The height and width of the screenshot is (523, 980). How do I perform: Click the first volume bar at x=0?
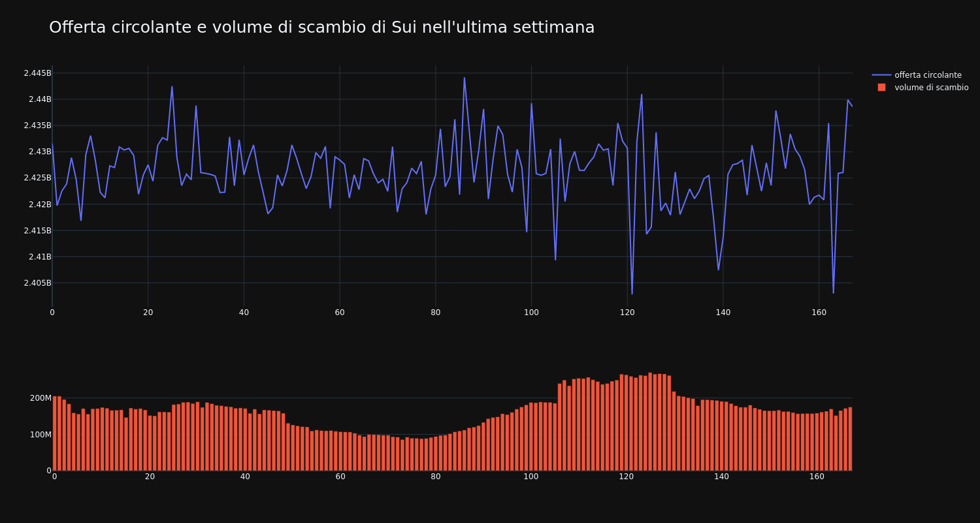54,433
